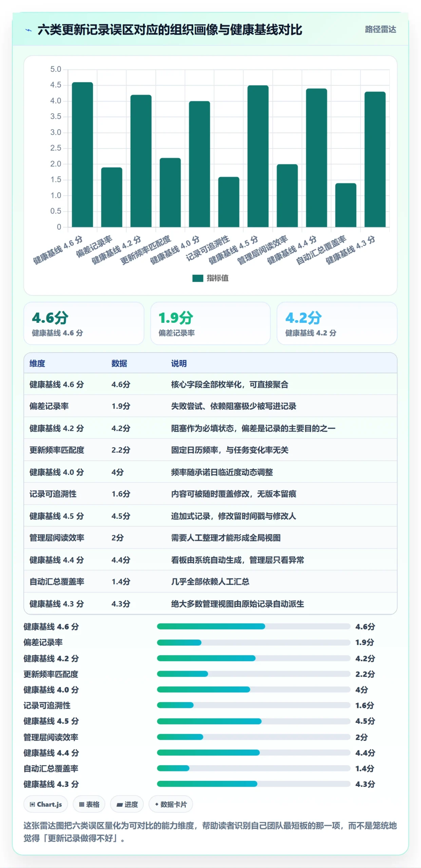Click 管理层阅读效率 in the table's 维度 column
The image size is (421, 868).
[x=57, y=538]
